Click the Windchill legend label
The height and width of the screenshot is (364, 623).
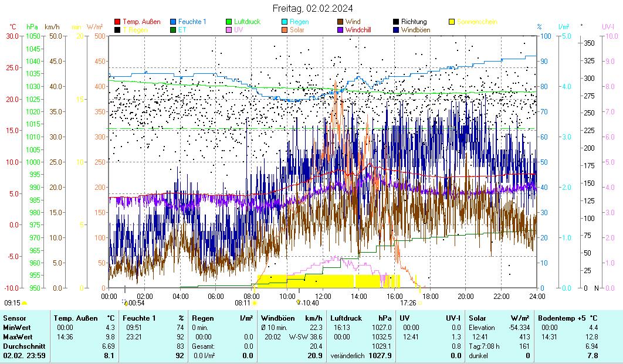(x=358, y=30)
